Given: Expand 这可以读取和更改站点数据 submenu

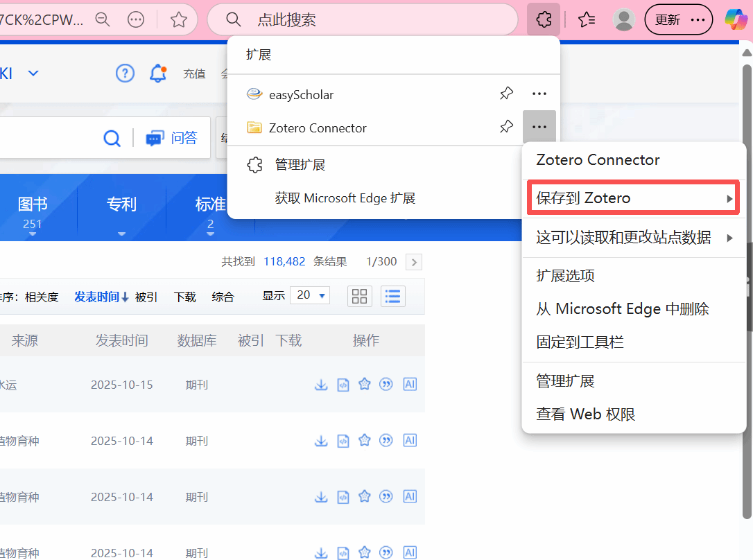Looking at the screenshot, I should coord(634,238).
